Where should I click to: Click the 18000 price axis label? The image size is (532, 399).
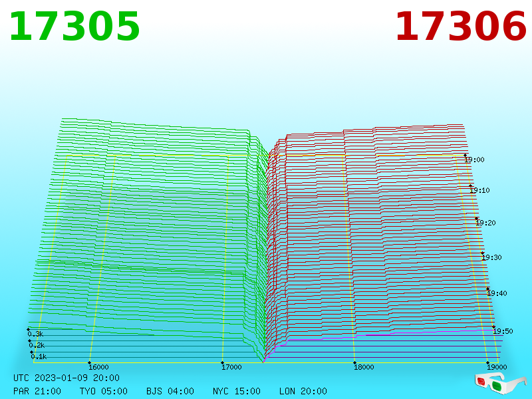click(364, 367)
